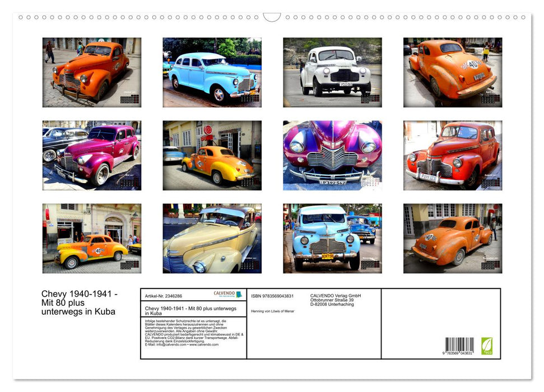This screenshot has width=544, height=392.
Task: Click the ISBN barcode
Action: (459, 344)
